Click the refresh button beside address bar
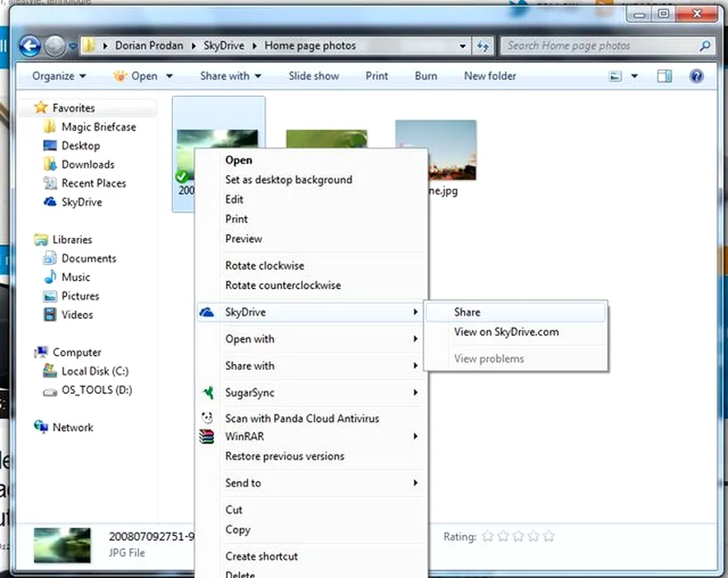The image size is (728, 578). pyautogui.click(x=484, y=46)
